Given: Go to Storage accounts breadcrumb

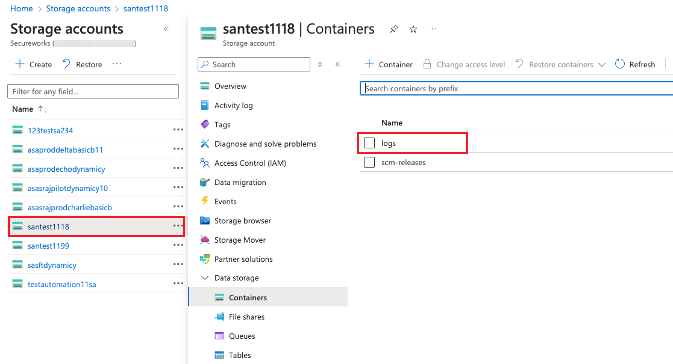Looking at the screenshot, I should click(x=78, y=9).
